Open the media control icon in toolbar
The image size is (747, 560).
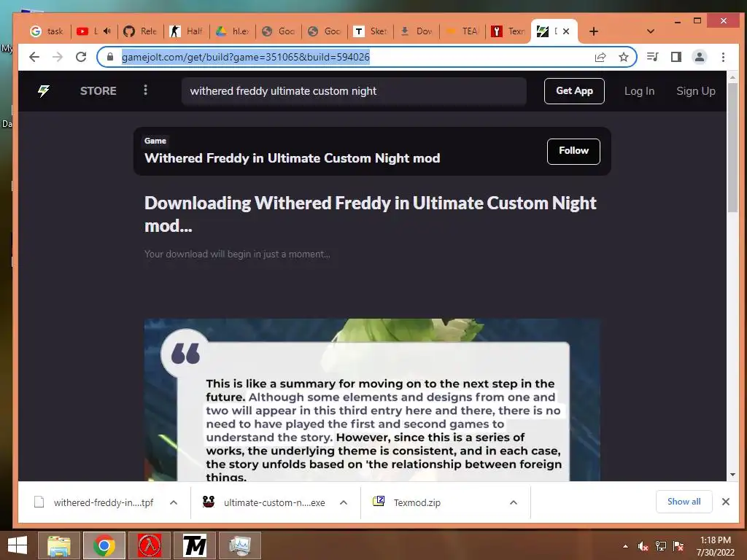pos(653,57)
